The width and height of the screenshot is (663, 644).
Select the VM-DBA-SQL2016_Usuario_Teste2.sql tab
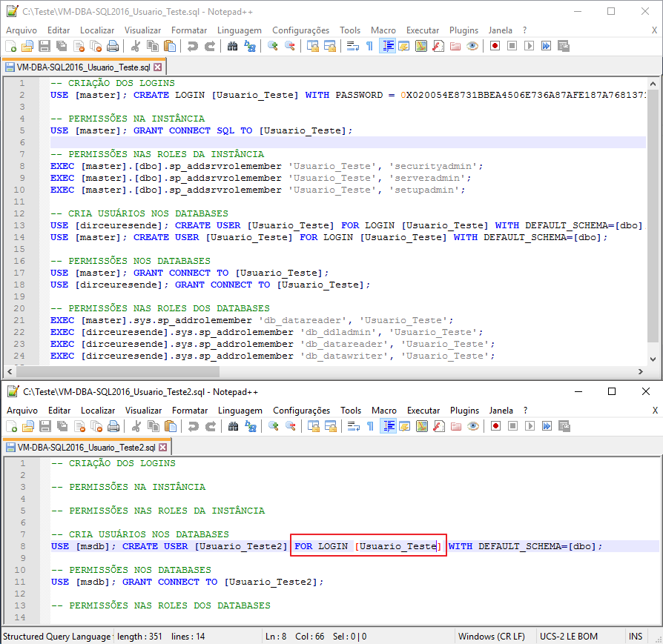86,448
